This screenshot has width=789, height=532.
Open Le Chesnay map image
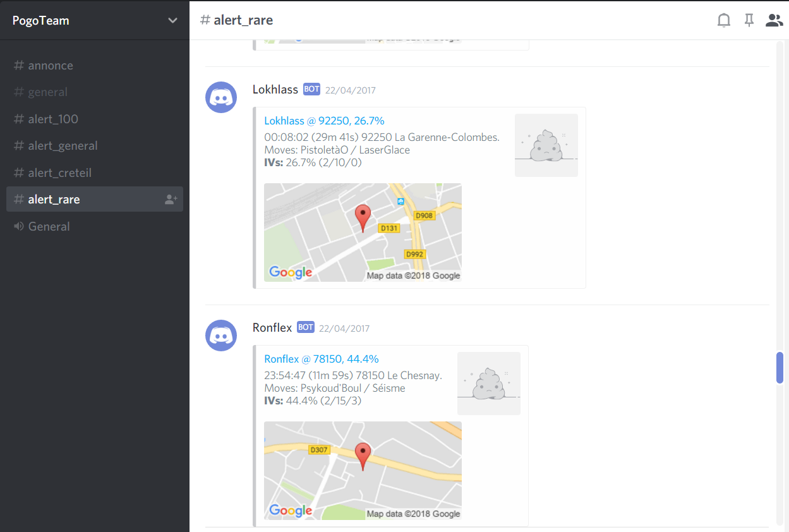point(363,471)
